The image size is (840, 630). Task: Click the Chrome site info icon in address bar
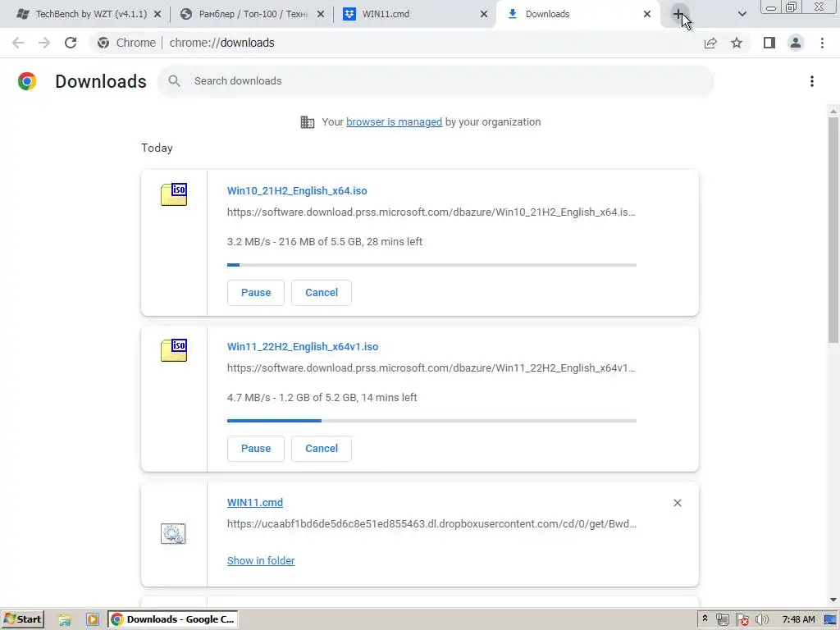coord(103,43)
